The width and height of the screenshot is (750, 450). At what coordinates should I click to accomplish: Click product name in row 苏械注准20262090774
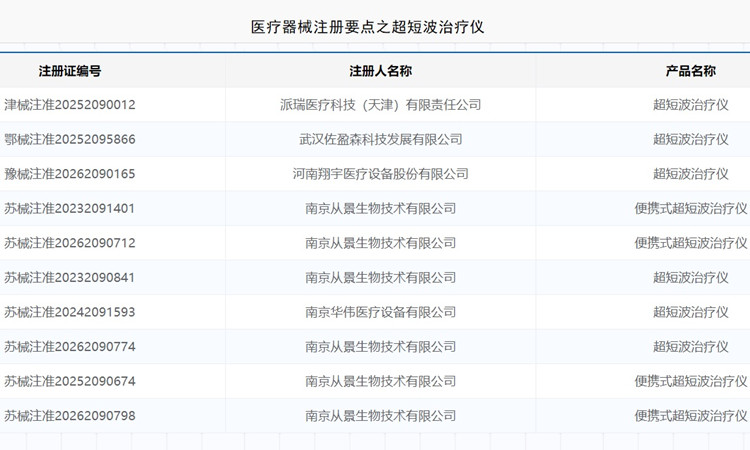tap(691, 346)
